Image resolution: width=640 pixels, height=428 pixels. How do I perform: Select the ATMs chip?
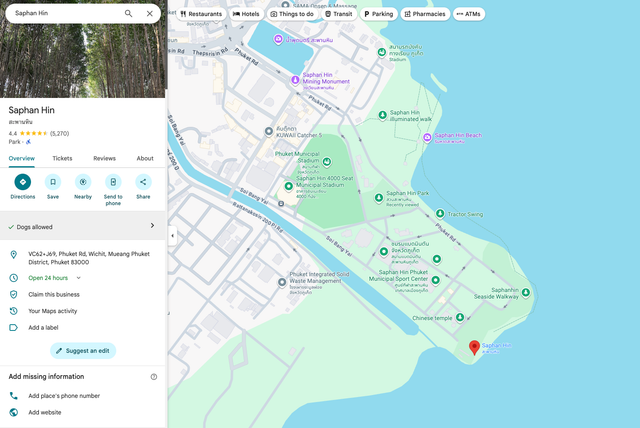point(469,14)
